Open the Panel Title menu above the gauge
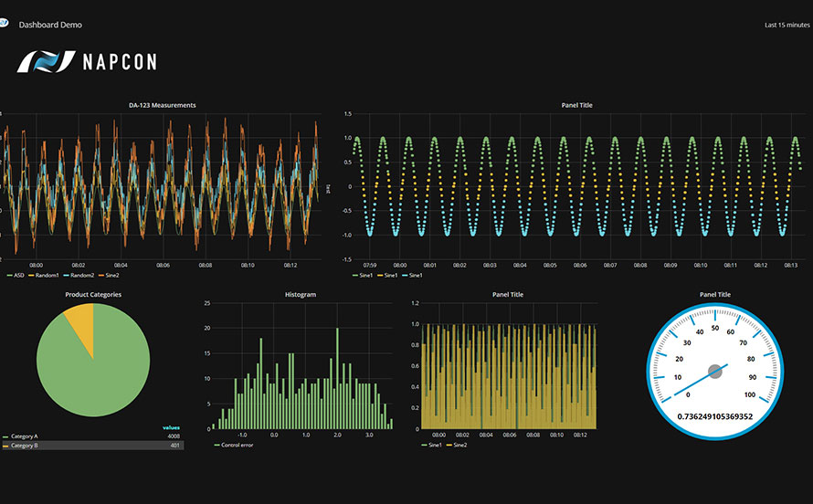 714,294
